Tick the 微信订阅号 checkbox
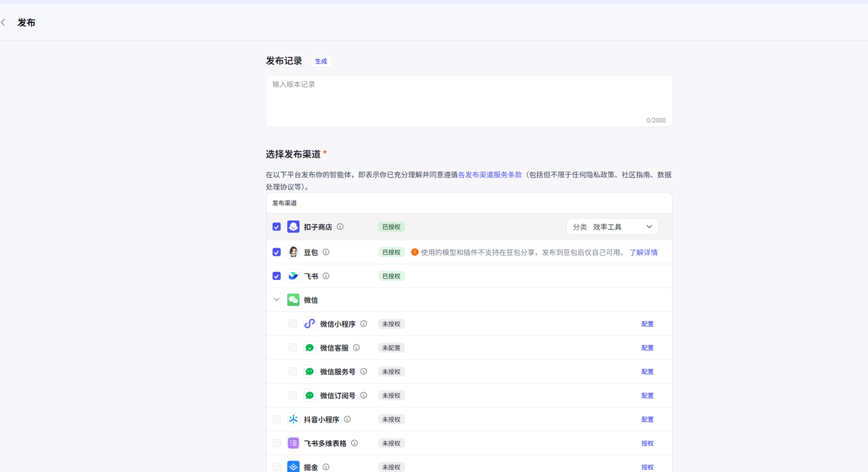This screenshot has width=868, height=472. point(293,395)
